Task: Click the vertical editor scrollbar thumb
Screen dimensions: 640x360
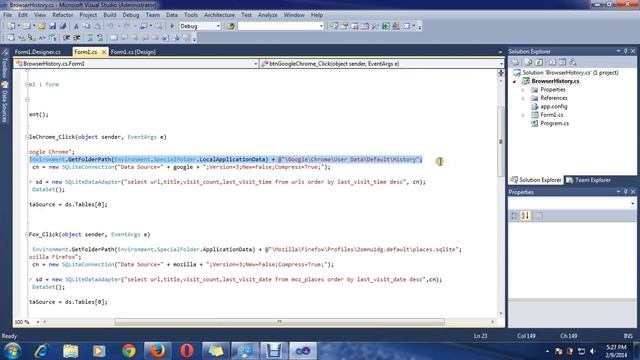Action: [501, 142]
